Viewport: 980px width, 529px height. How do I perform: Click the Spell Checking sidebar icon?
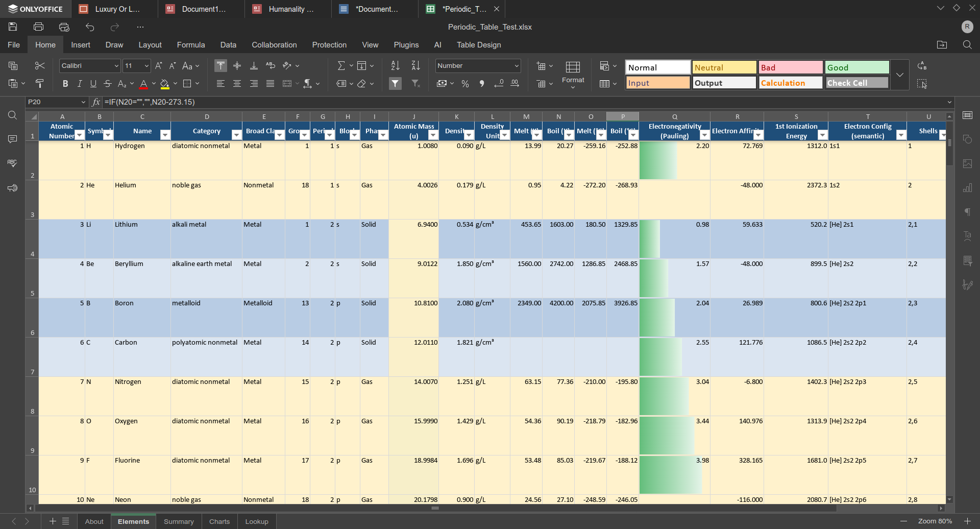pyautogui.click(x=12, y=163)
